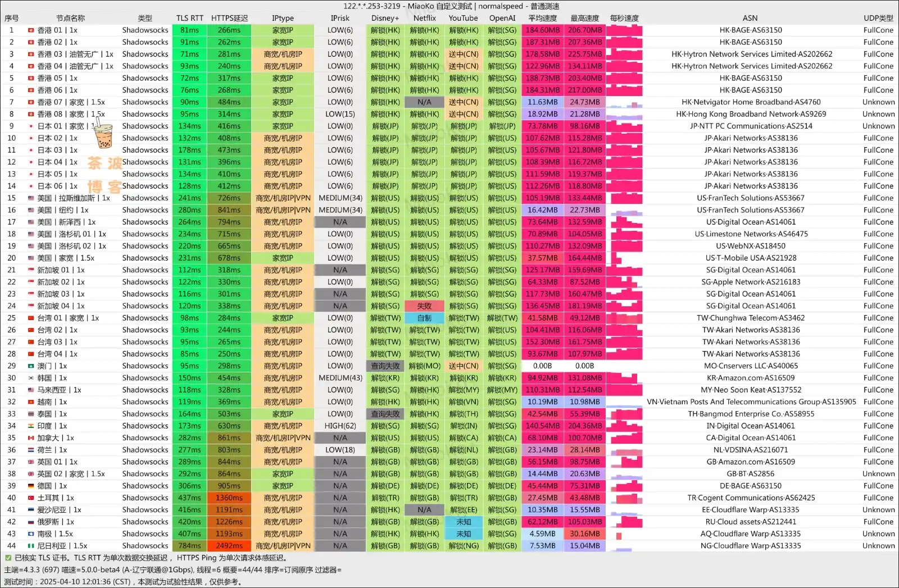Click the Netherlands flag next to 荷兰
Image resolution: width=899 pixels, height=588 pixels.
(30, 449)
